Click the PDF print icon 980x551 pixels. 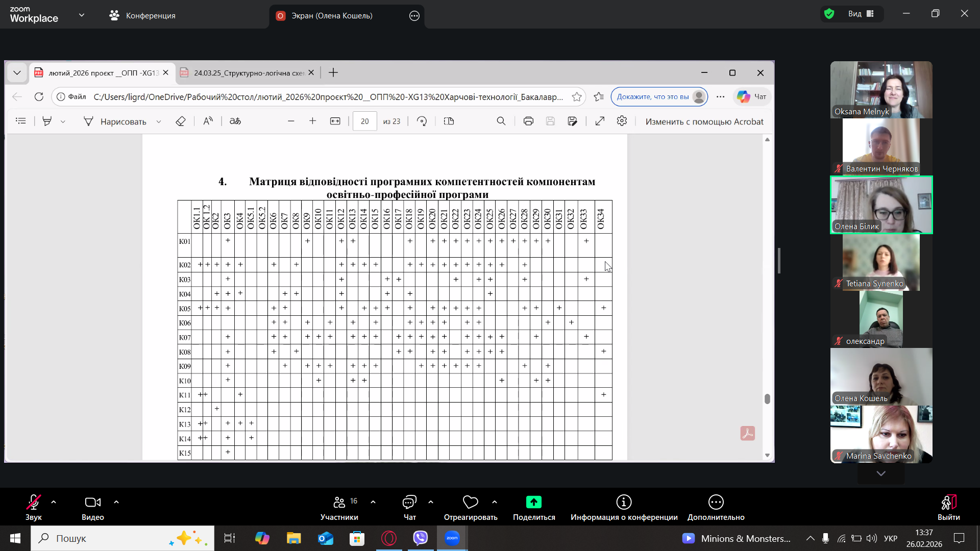[528, 121]
